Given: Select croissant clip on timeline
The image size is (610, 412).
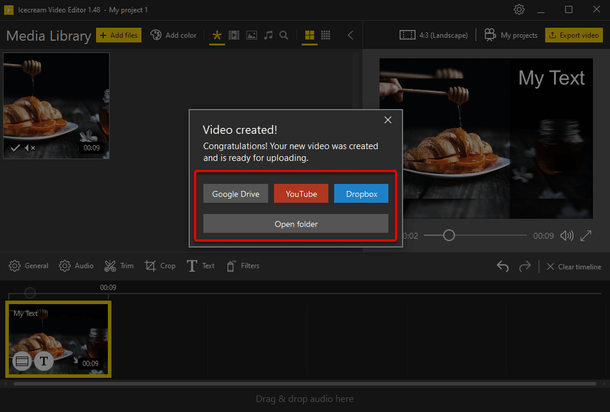Looking at the screenshot, I should tap(58, 339).
